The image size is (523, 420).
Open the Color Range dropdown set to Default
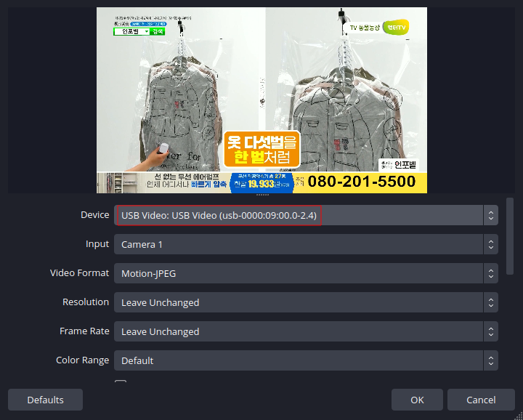coord(298,360)
